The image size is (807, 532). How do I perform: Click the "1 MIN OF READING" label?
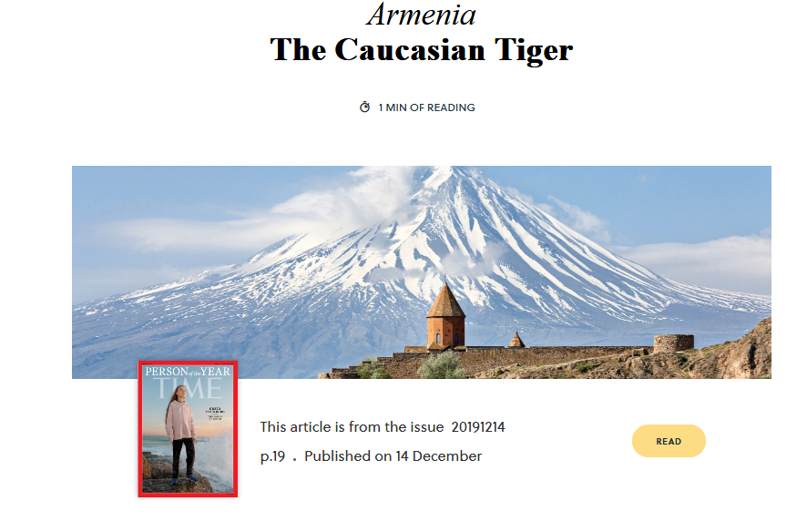426,107
